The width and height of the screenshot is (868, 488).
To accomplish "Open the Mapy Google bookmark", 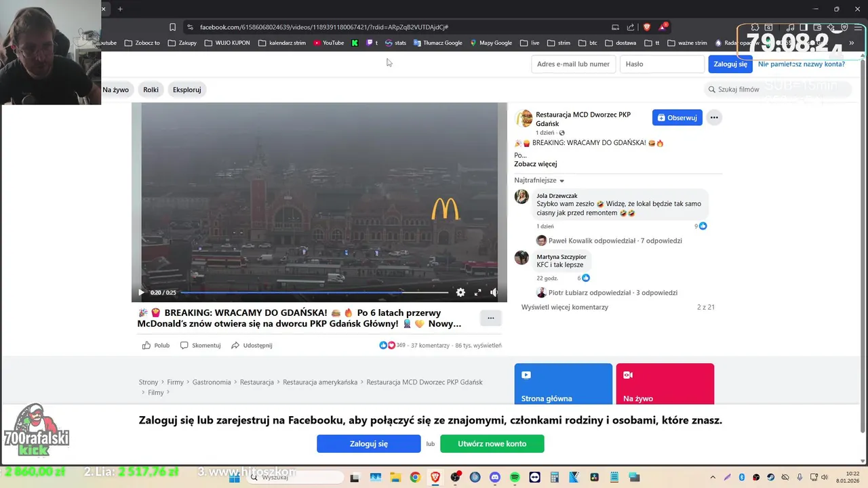I will pyautogui.click(x=491, y=43).
